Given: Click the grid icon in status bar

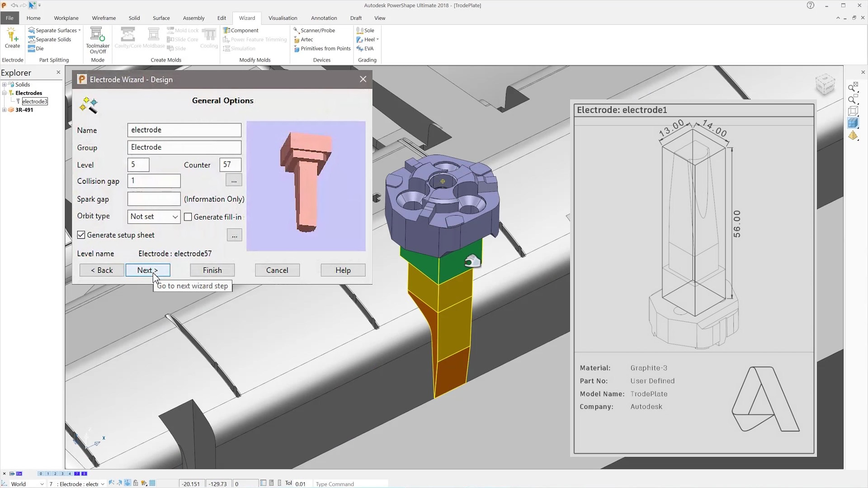Looking at the screenshot, I should (x=152, y=483).
